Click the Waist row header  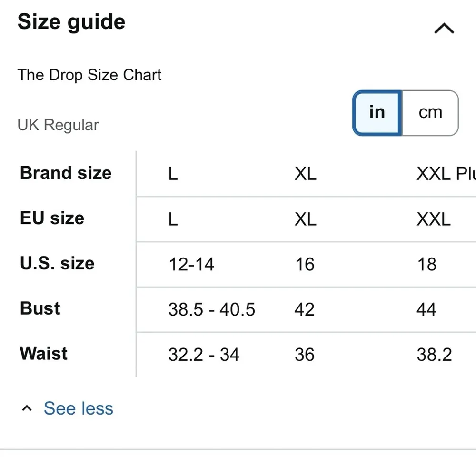44,354
